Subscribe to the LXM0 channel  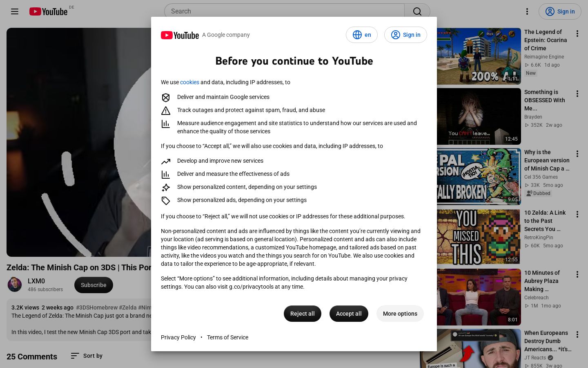(x=94, y=285)
